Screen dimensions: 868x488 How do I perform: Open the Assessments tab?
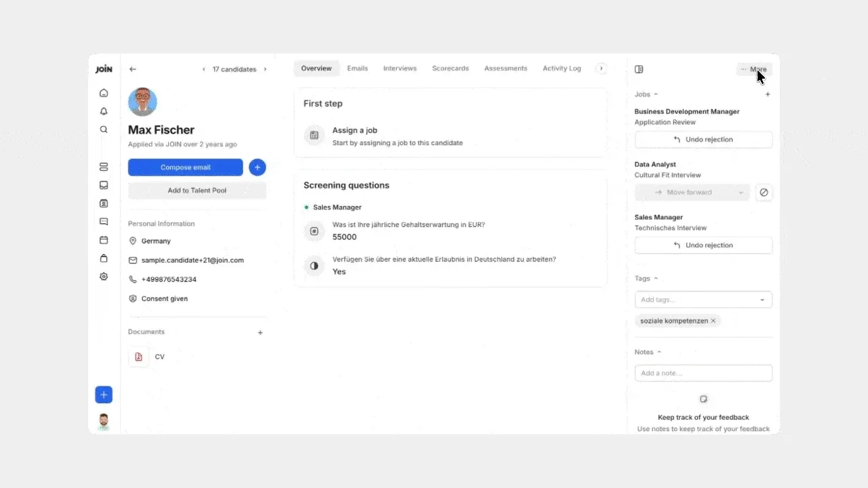506,68
